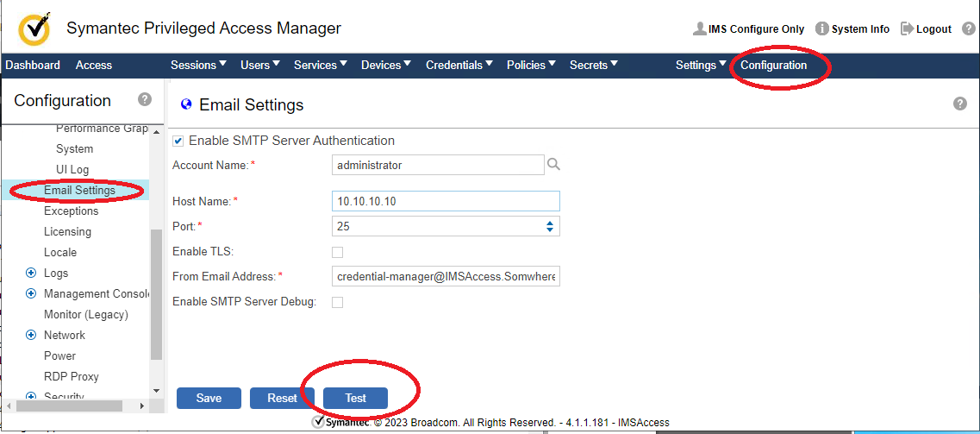This screenshot has width=980, height=434.
Task: Open help with the top-right question mark
Action: click(x=968, y=28)
